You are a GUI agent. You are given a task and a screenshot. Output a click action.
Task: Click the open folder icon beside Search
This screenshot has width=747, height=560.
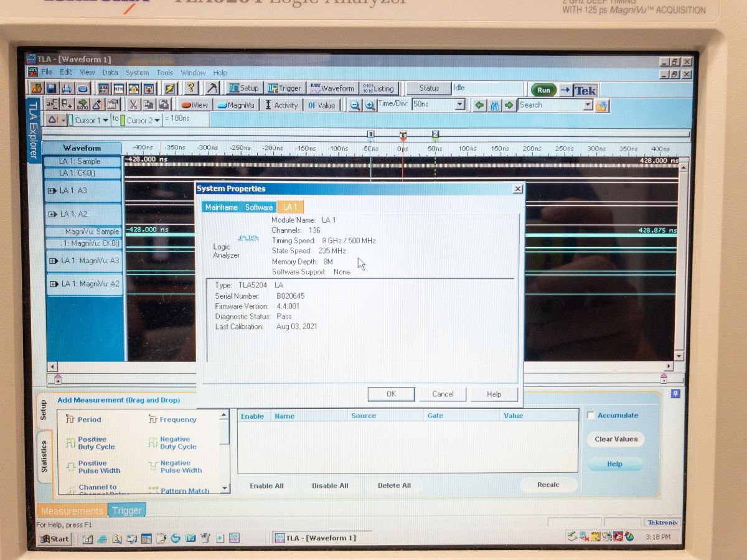point(601,106)
